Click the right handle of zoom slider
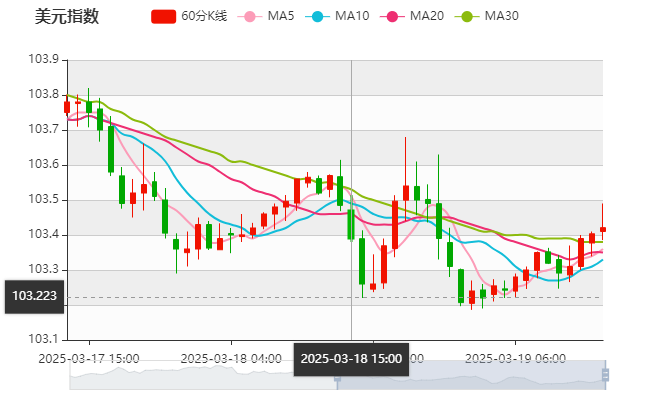 point(607,376)
